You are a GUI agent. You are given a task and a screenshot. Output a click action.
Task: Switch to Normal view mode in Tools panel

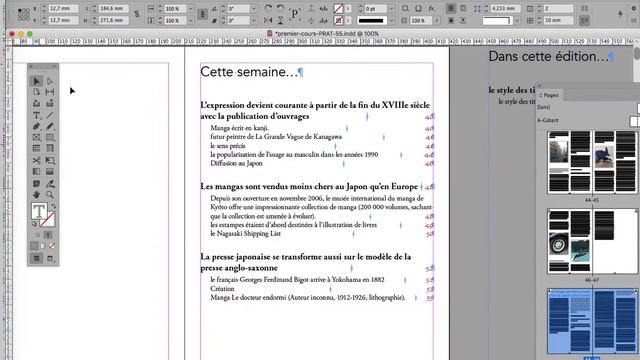pyautogui.click(x=36, y=258)
